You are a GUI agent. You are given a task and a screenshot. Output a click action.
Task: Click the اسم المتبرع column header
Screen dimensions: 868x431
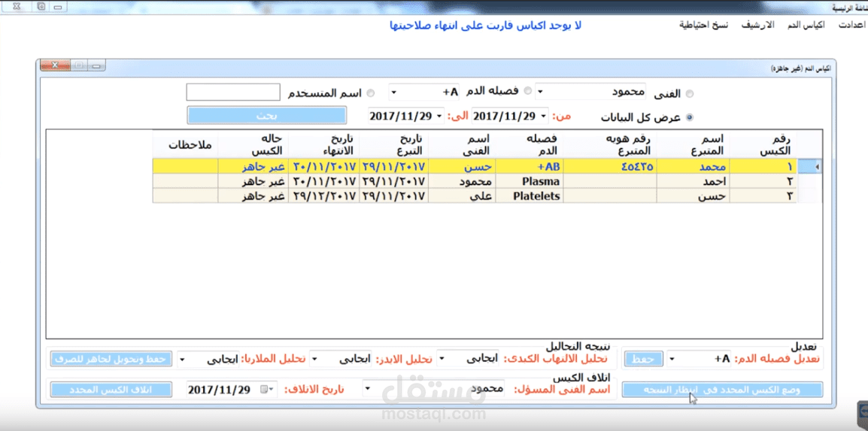[x=693, y=144]
